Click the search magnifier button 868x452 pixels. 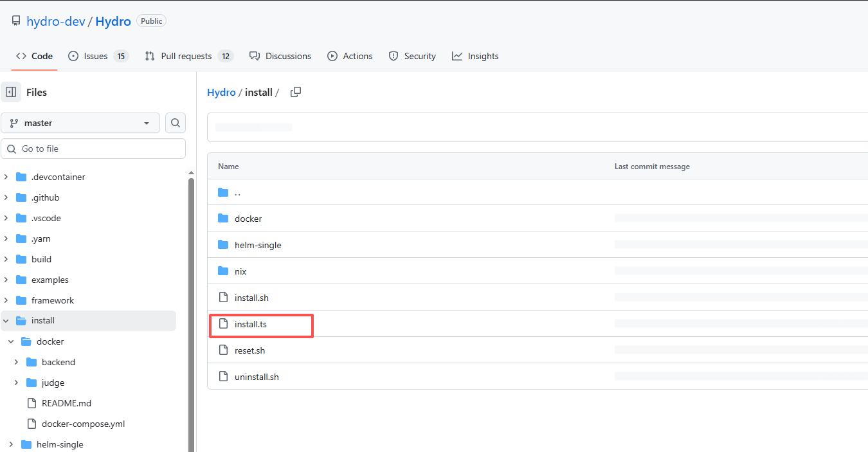point(176,123)
